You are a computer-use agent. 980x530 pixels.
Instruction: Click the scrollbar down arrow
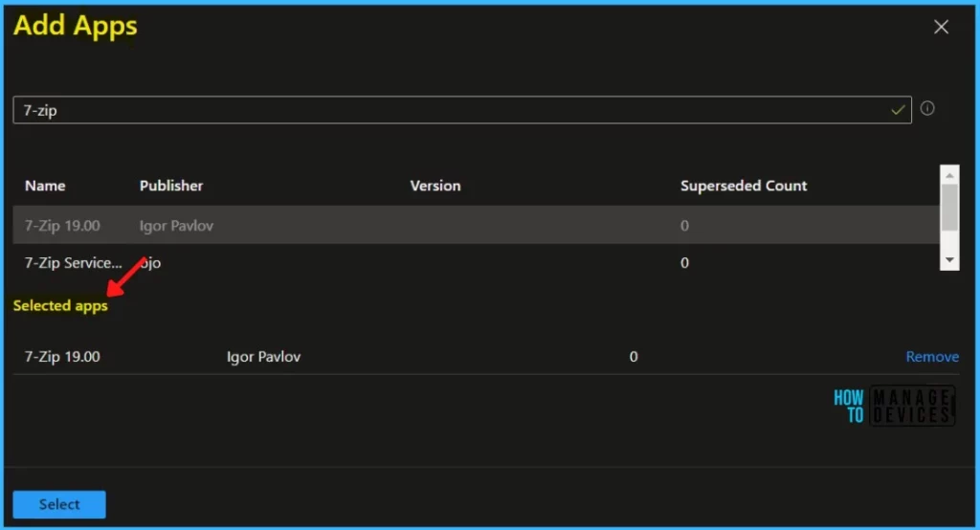point(949,260)
